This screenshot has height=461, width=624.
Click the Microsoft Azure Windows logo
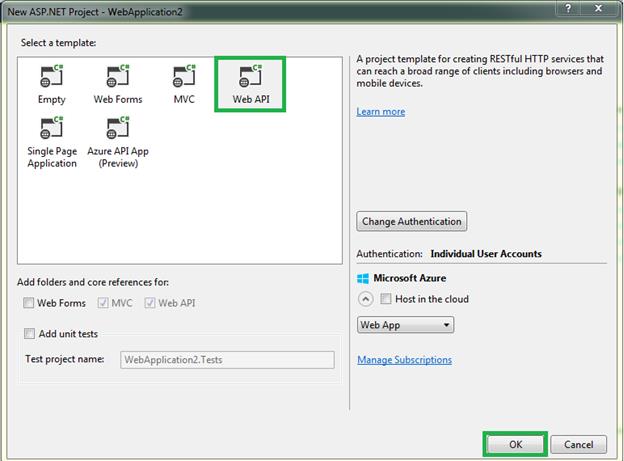pyautogui.click(x=363, y=278)
